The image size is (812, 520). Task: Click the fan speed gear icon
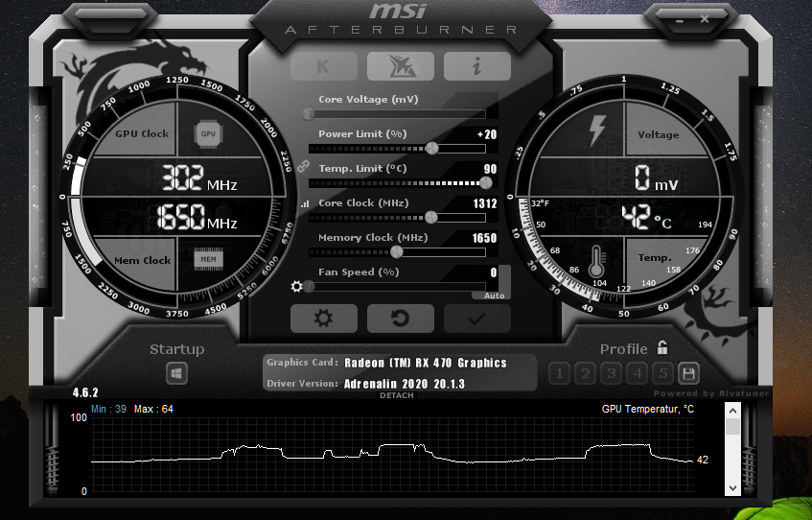[297, 286]
